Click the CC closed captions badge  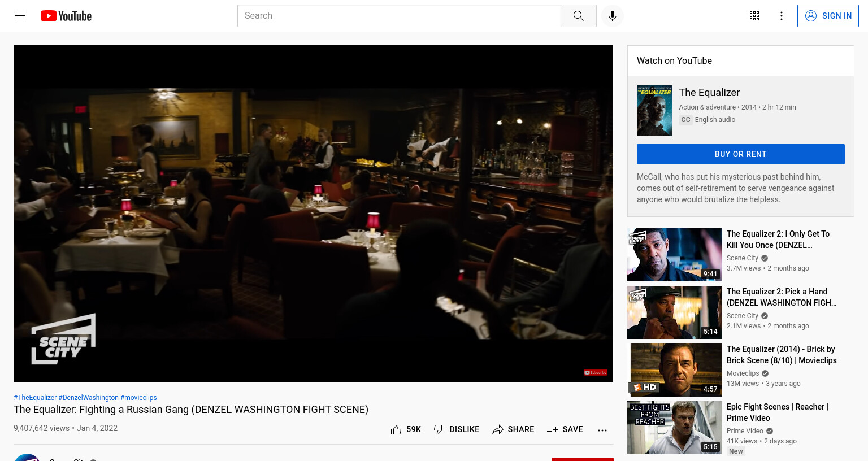685,120
